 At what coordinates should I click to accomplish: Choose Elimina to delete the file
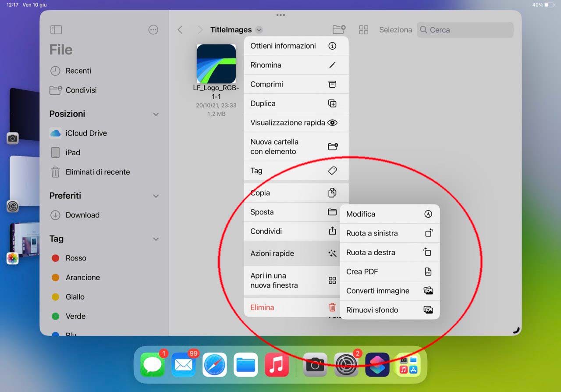click(x=292, y=307)
